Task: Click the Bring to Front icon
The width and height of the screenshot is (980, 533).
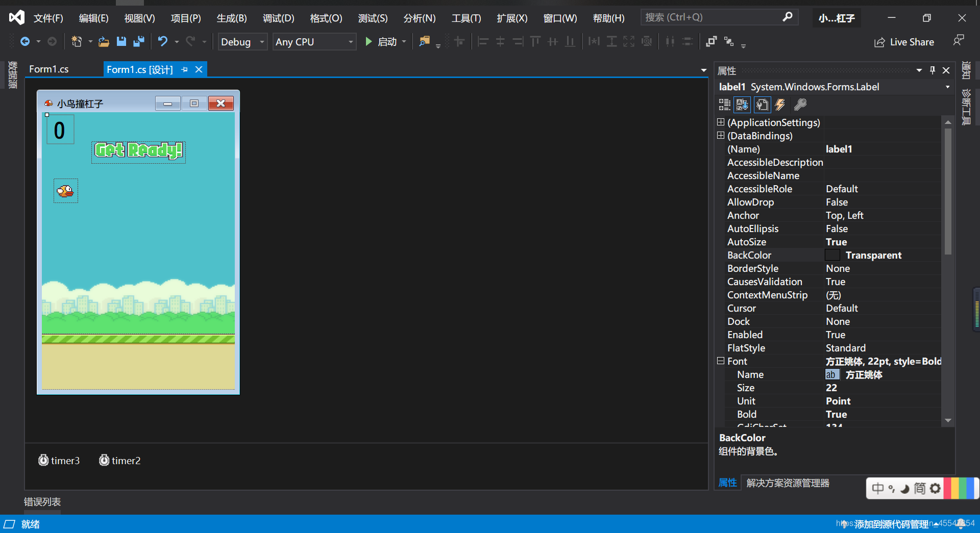Action: coord(711,41)
